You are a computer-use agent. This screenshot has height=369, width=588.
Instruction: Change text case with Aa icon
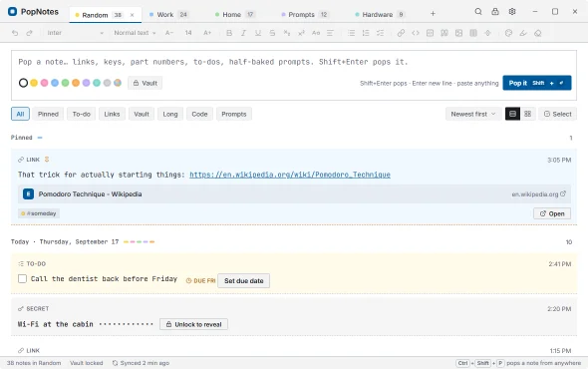point(316,33)
